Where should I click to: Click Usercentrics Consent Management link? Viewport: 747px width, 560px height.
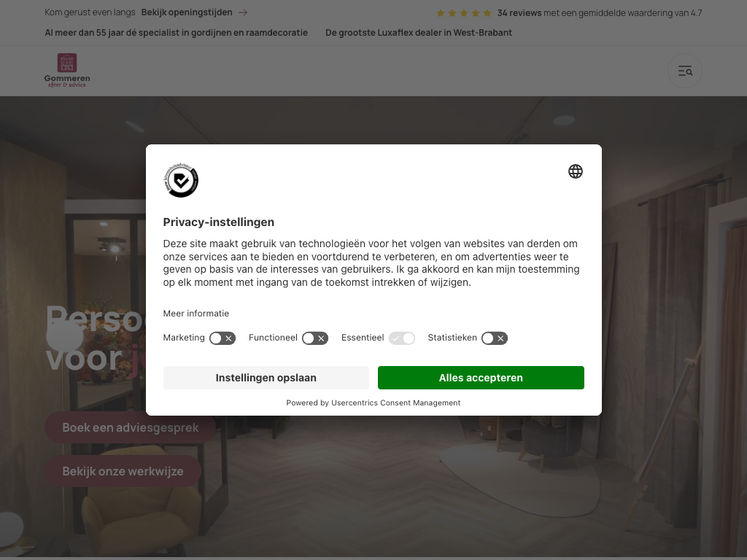click(x=396, y=402)
